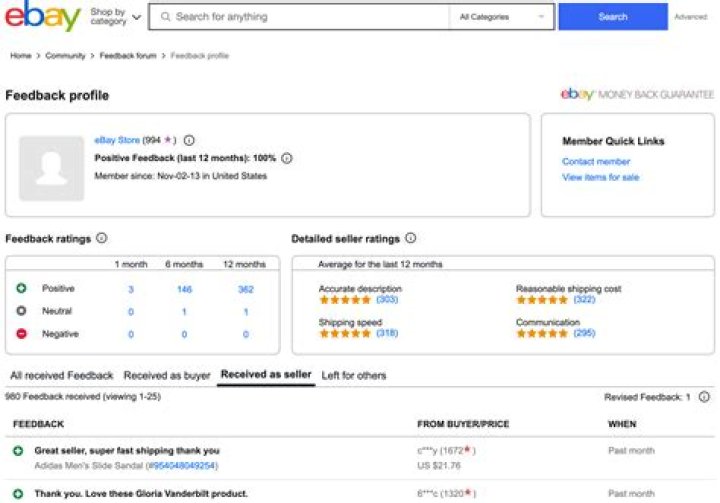Viewport: 720px width, 503px height.
Task: Click the search magnifier icon
Action: [164, 17]
